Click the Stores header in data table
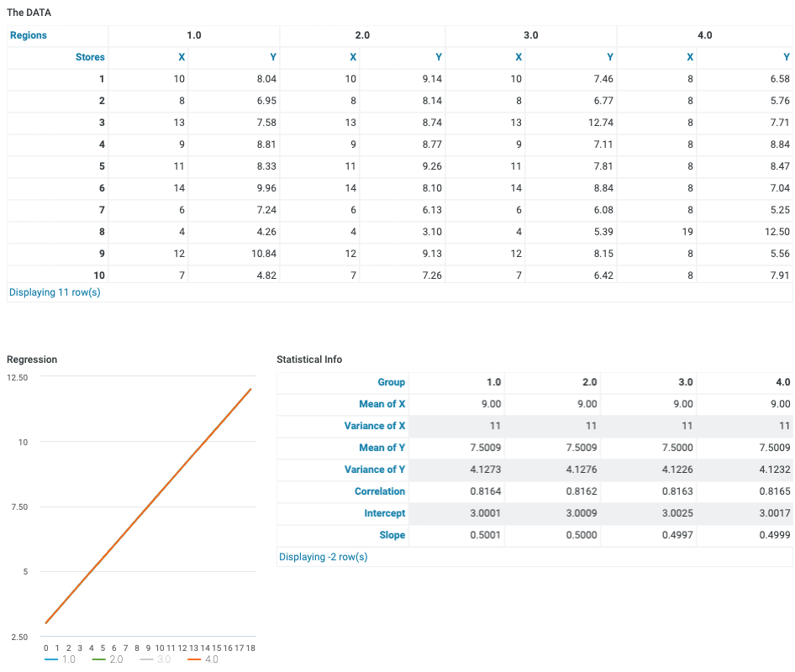 (90, 57)
